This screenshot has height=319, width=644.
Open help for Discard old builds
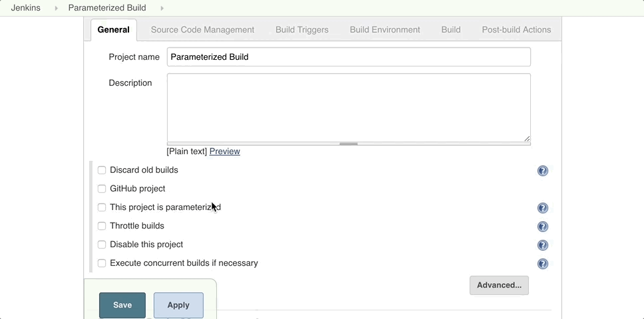pos(542,171)
